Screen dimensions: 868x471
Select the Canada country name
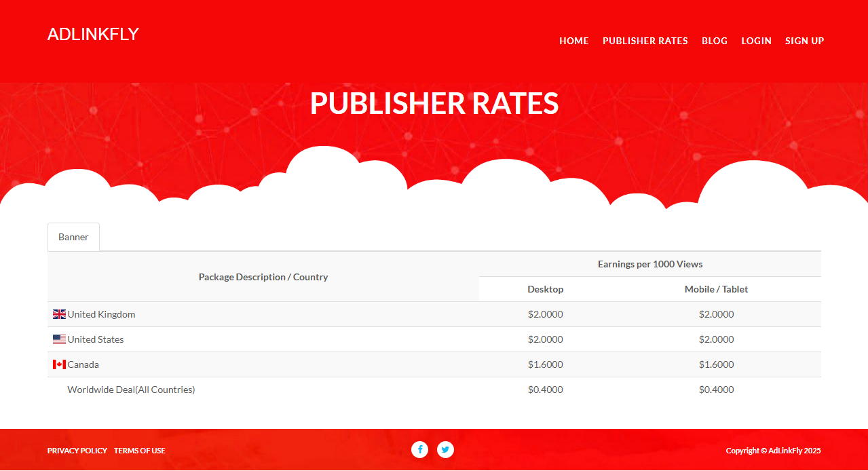coord(83,364)
